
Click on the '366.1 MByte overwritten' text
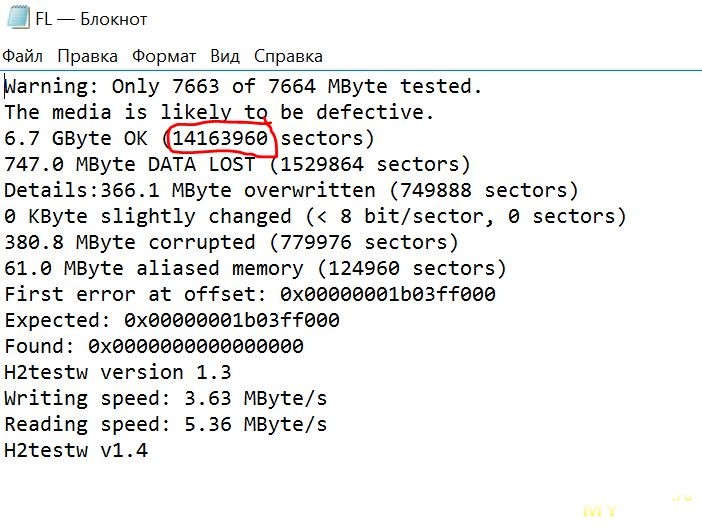coord(238,190)
